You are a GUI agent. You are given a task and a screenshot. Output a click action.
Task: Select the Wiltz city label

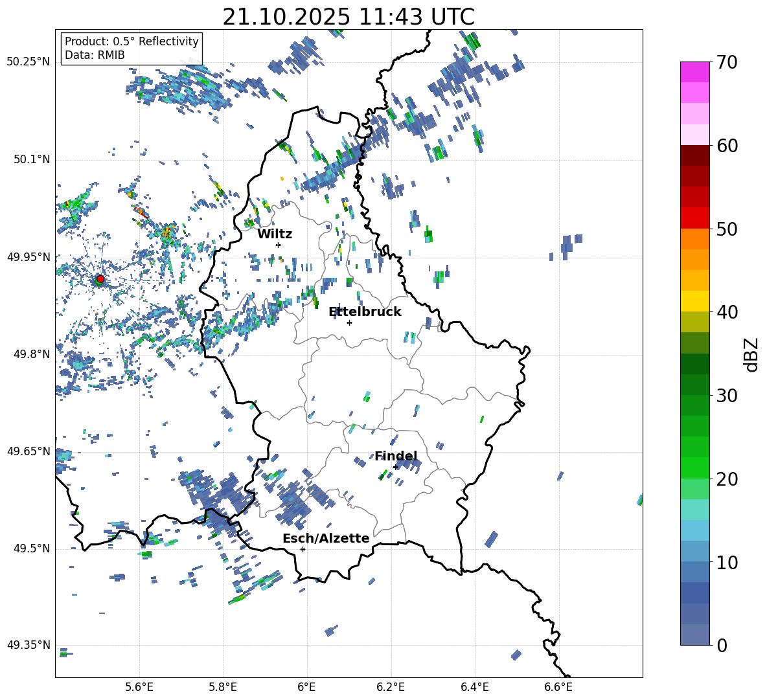pos(275,234)
